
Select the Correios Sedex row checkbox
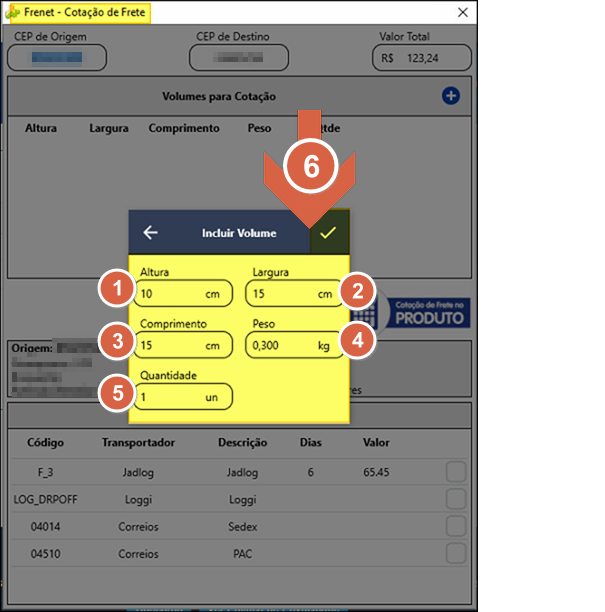(456, 526)
